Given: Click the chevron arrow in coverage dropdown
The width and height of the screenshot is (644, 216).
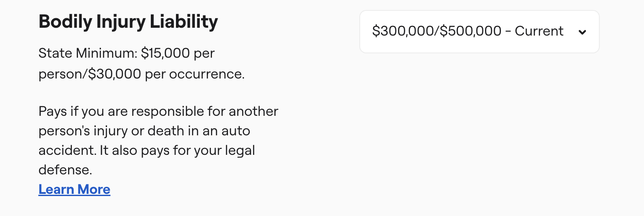Looking at the screenshot, I should click(582, 32).
